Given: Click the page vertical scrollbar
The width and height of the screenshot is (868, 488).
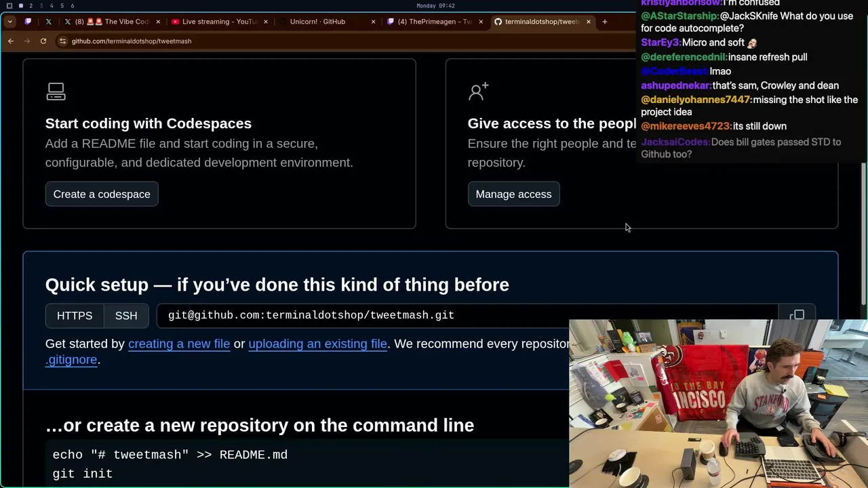Looking at the screenshot, I should click(x=863, y=234).
